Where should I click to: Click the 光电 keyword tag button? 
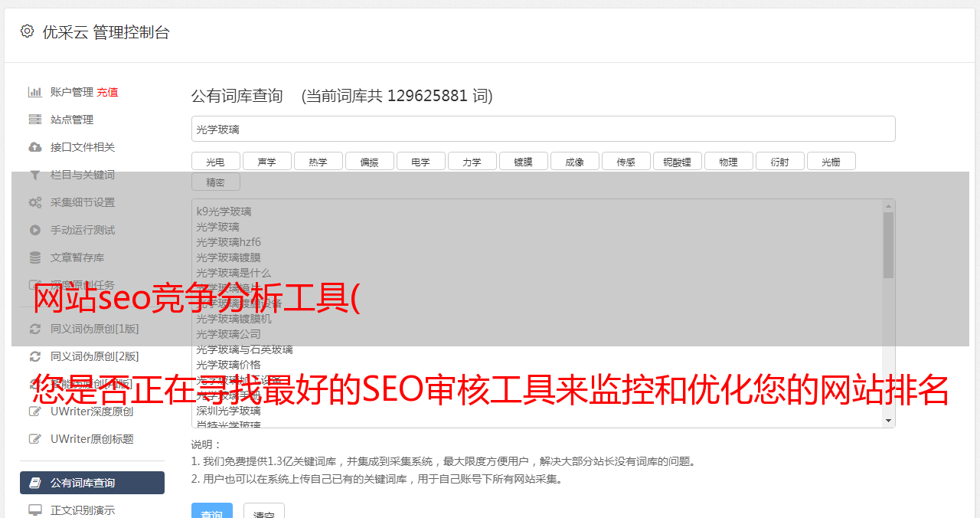click(215, 161)
